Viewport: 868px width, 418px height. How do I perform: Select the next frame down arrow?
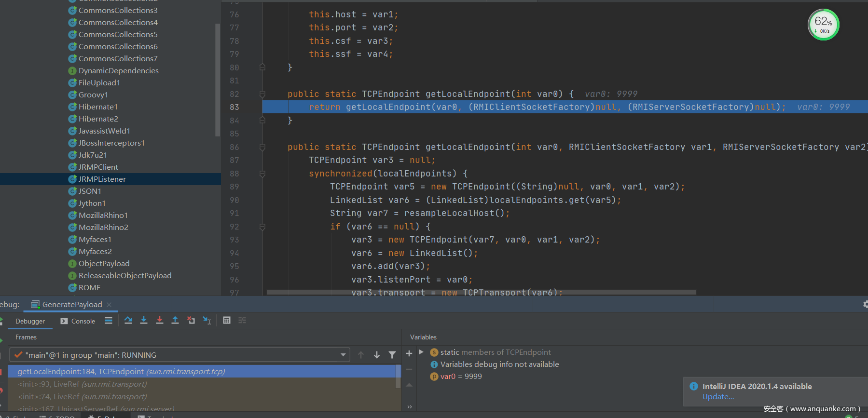coord(377,355)
